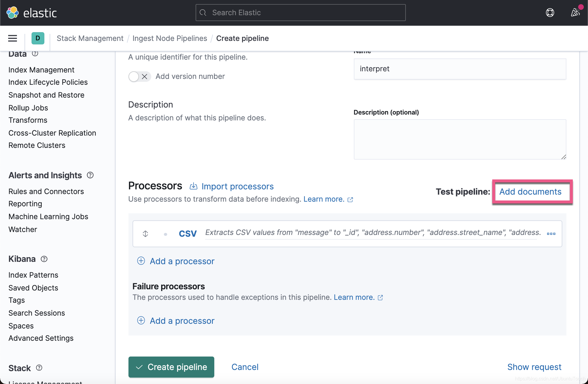
Task: Click the Search Elastic field
Action: (300, 13)
